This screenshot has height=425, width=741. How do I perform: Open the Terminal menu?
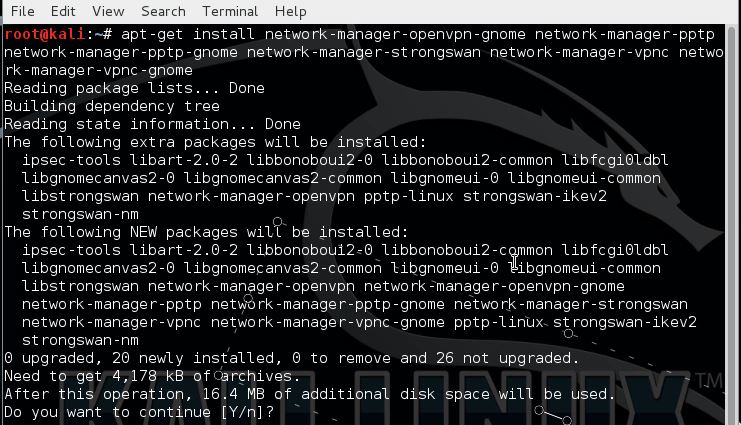click(230, 11)
